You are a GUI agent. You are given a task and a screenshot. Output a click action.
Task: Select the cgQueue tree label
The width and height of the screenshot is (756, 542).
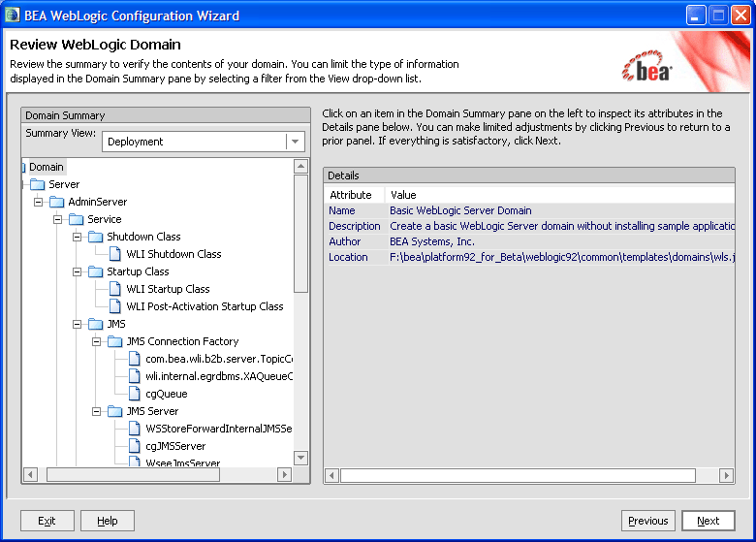click(167, 394)
